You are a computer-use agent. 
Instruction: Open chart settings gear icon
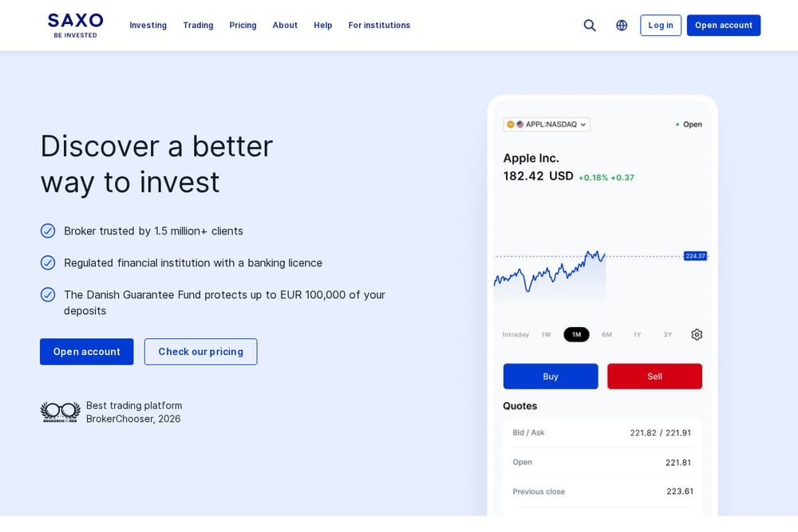tap(697, 335)
